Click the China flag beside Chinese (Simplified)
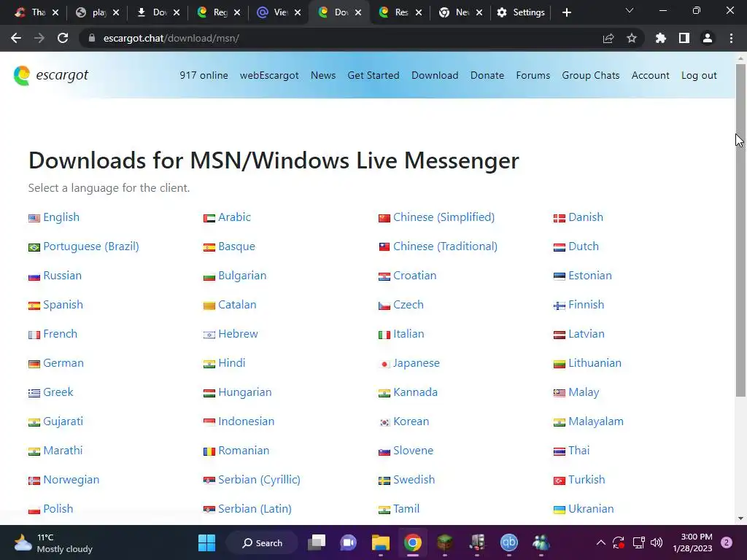The height and width of the screenshot is (560, 747). click(384, 218)
